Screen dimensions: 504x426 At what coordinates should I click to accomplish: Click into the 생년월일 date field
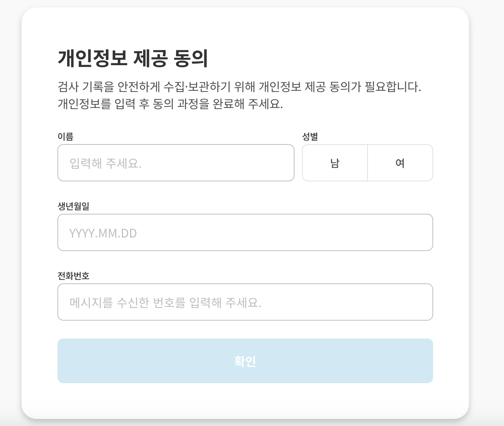[245, 232]
